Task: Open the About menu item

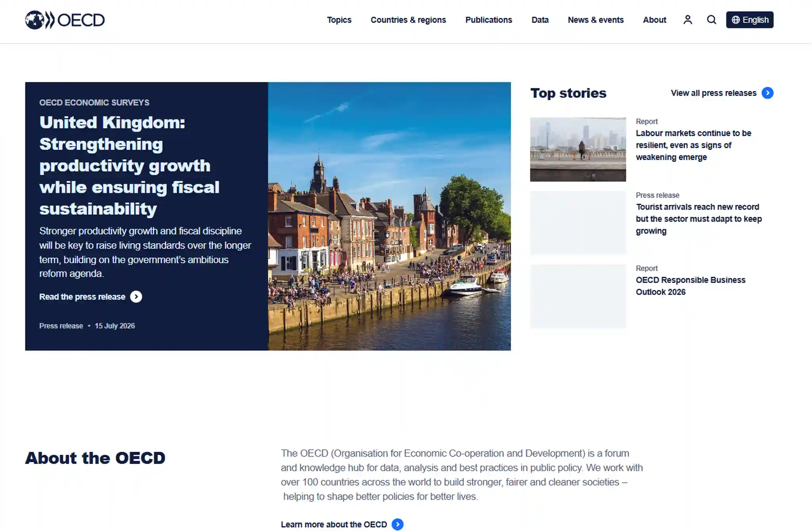Action: coord(654,20)
